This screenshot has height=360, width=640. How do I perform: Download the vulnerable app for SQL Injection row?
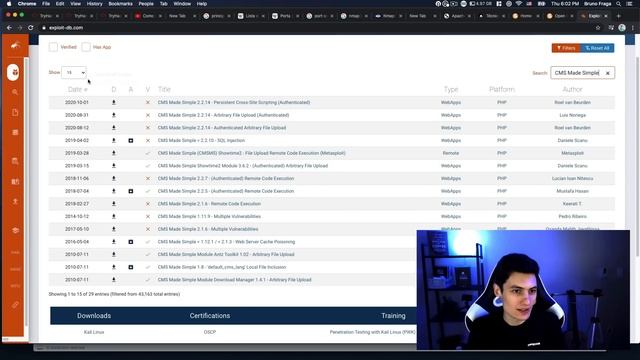pos(131,140)
